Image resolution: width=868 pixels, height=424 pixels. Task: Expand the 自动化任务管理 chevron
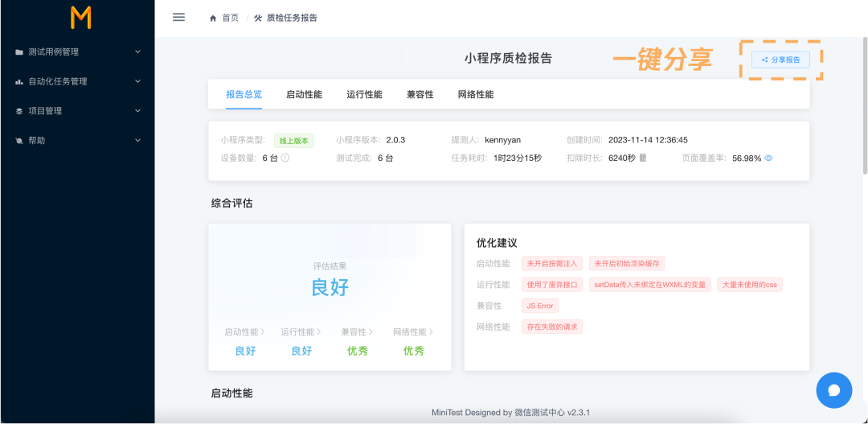tap(138, 81)
